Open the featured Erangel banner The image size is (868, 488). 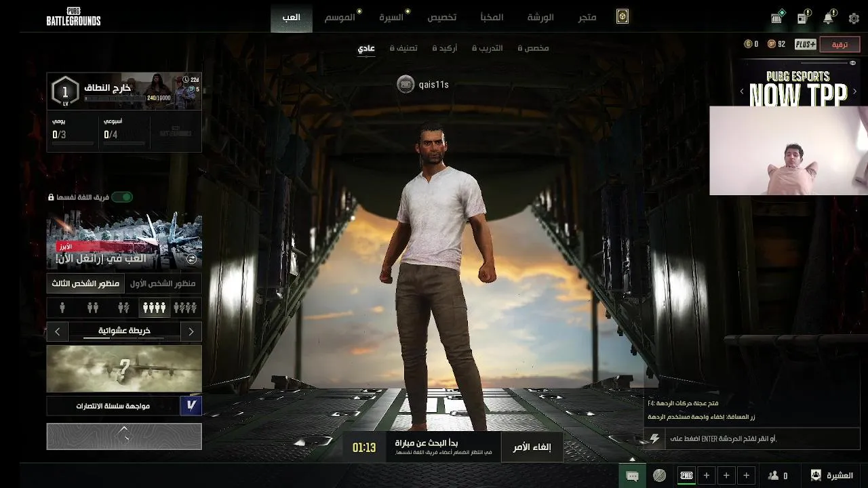[124, 241]
